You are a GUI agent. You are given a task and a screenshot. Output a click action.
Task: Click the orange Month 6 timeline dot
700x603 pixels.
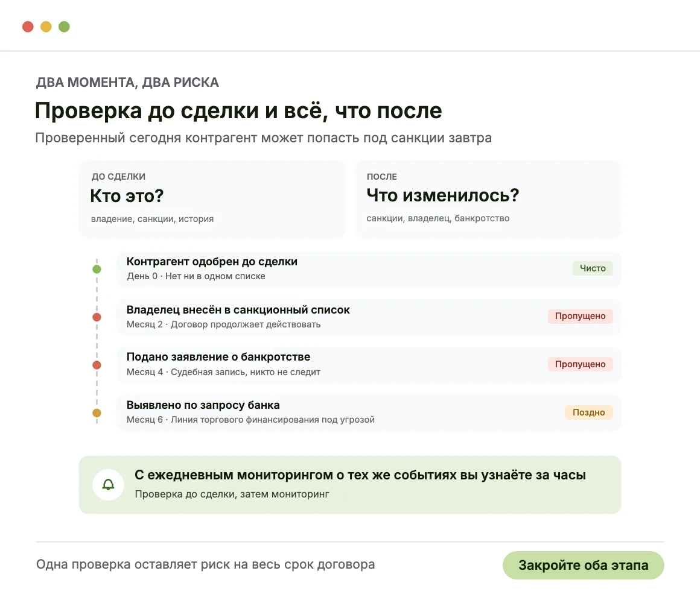pyautogui.click(x=97, y=413)
